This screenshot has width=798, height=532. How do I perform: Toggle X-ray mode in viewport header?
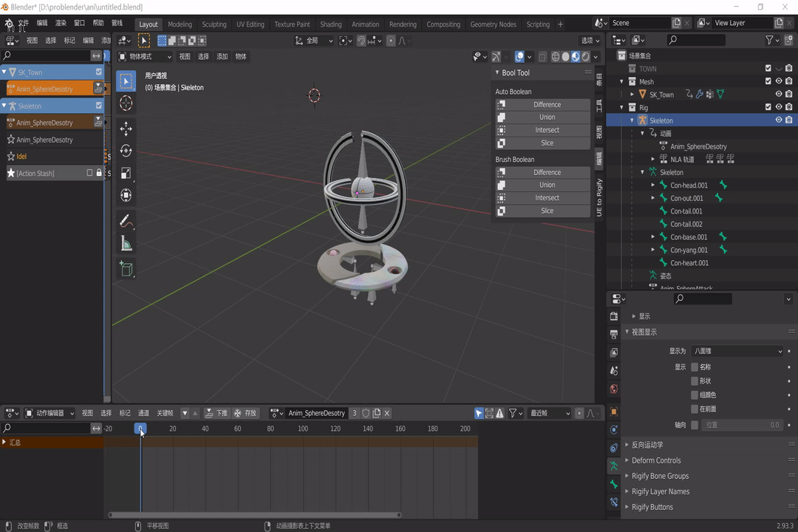coord(542,56)
